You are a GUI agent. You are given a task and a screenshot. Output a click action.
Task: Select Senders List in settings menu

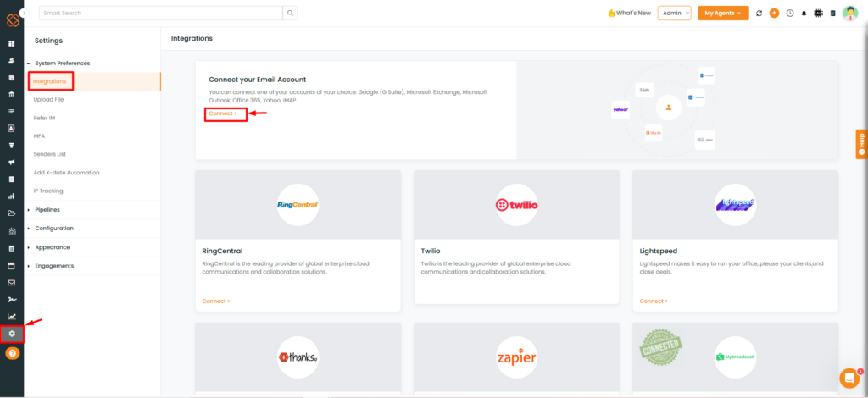50,154
